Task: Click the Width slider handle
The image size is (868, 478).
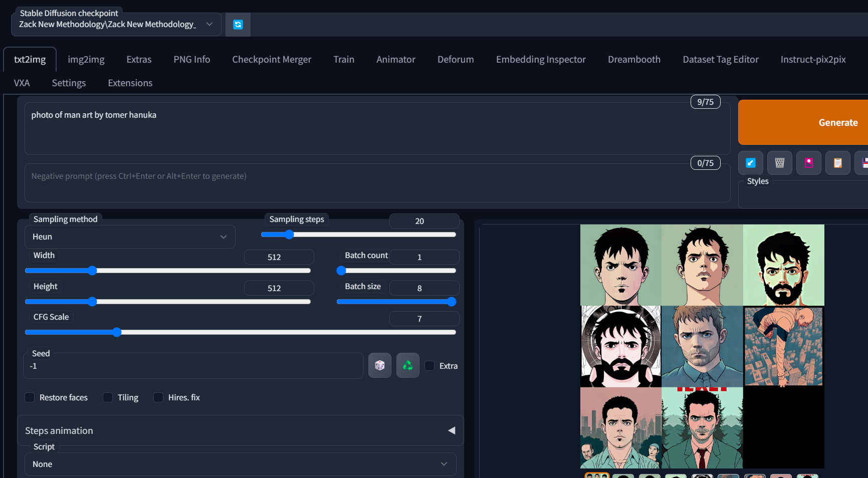Action: coord(92,271)
